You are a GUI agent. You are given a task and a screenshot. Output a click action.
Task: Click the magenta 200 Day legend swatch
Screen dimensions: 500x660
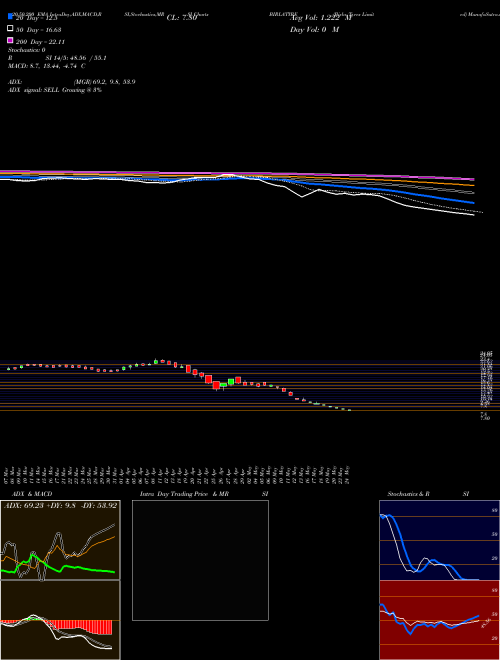pos(10,40)
